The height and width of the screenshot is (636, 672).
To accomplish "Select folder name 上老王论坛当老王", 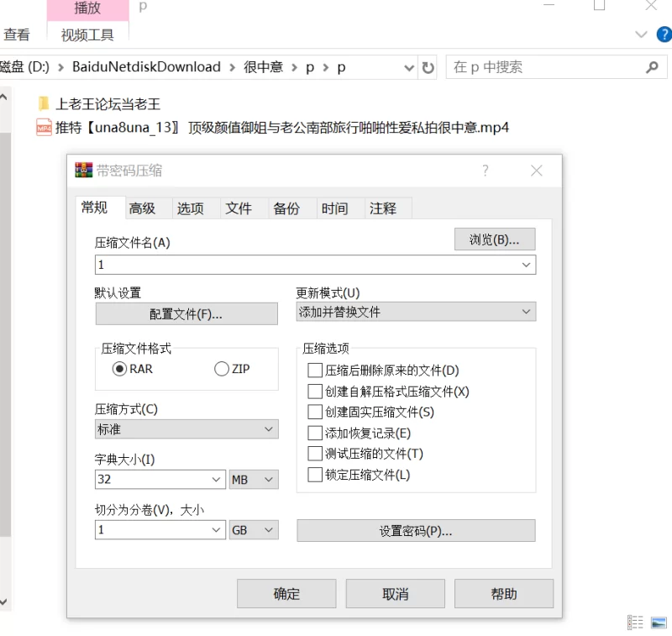I will point(108,103).
